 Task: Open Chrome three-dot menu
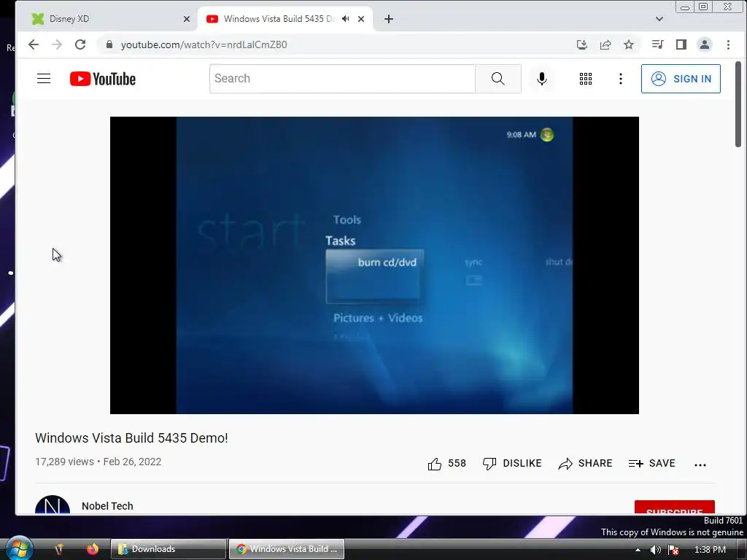pyautogui.click(x=728, y=44)
